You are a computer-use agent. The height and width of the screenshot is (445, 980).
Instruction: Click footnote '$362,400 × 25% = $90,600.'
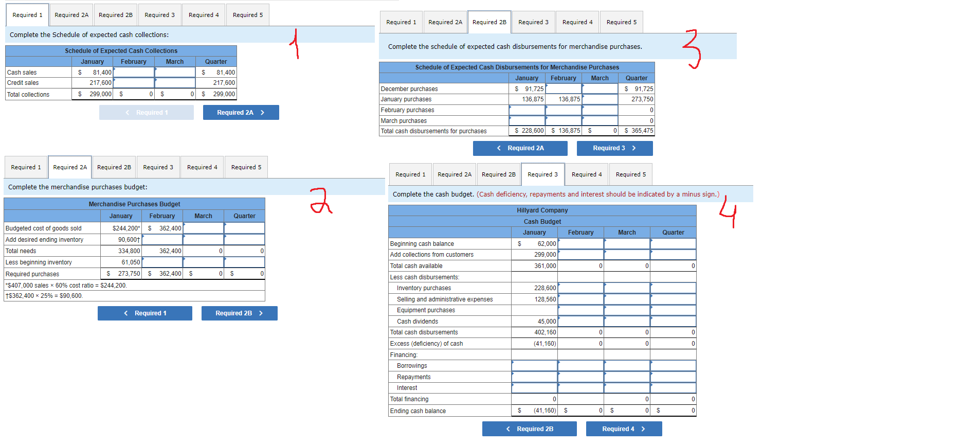[44, 296]
